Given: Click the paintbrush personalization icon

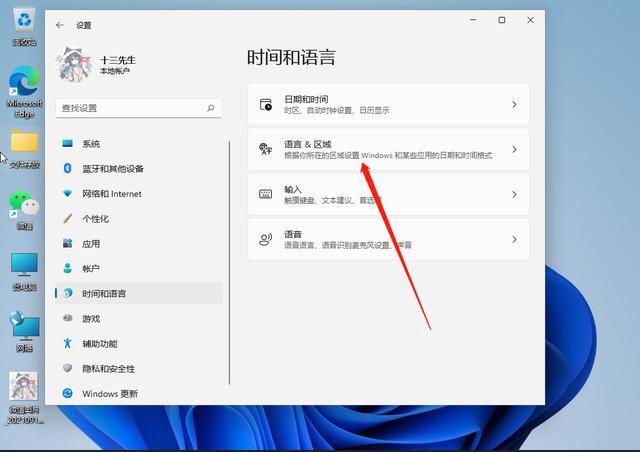Looking at the screenshot, I should click(x=68, y=218).
